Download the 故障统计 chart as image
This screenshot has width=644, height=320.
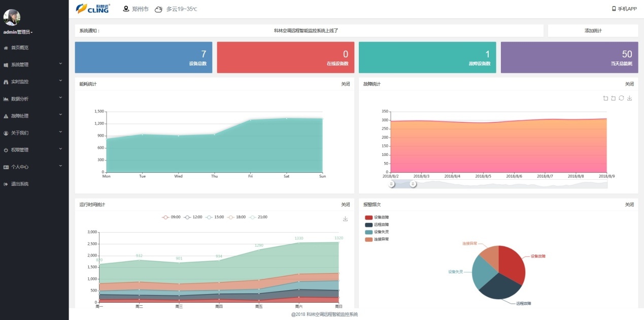tap(629, 98)
